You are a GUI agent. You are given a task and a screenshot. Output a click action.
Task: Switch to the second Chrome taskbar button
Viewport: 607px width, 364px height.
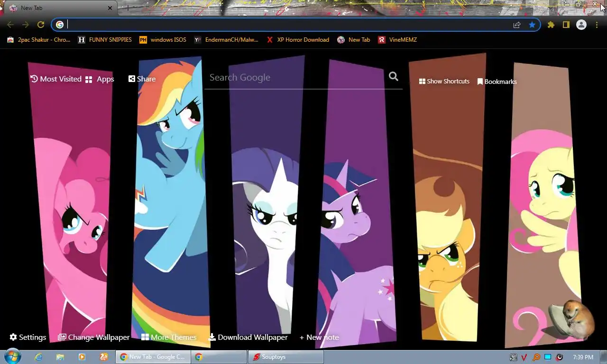tap(219, 357)
